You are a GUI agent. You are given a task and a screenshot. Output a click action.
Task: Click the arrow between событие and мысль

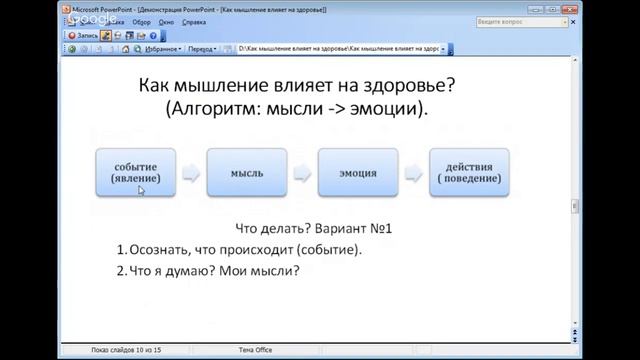pyautogui.click(x=191, y=173)
